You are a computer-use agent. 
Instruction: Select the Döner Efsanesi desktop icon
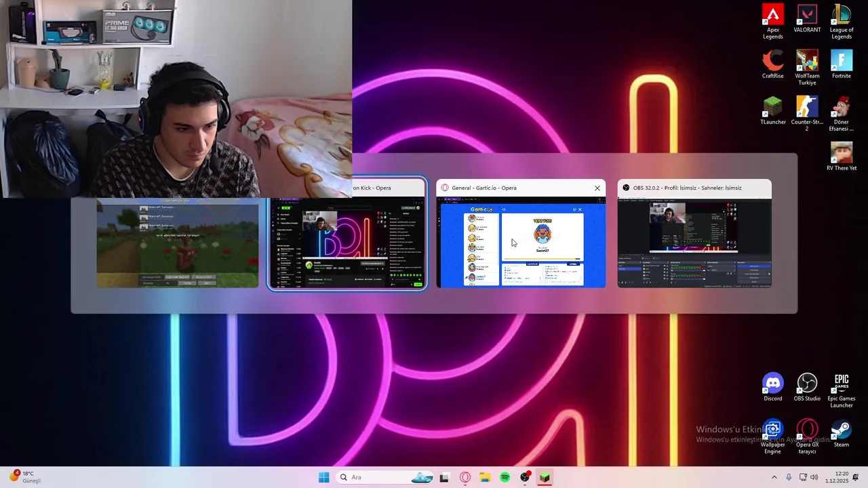point(842,114)
